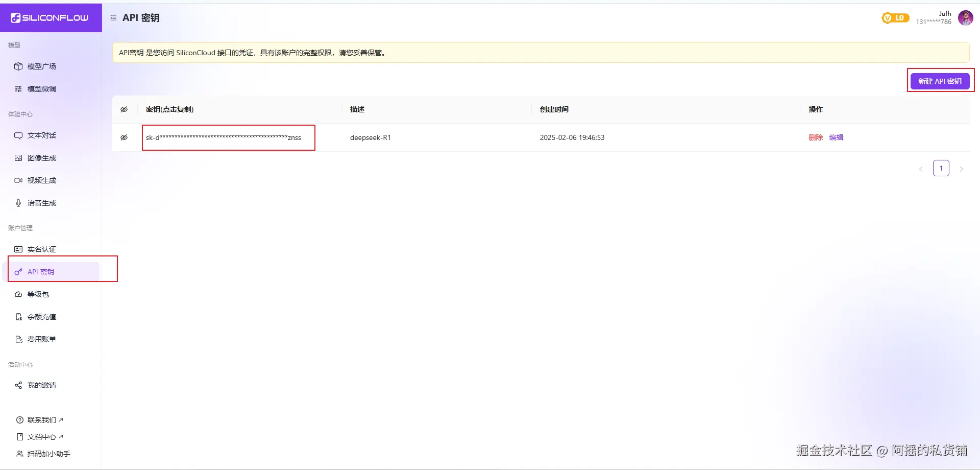The height and width of the screenshot is (470, 980).
Task: Delete the deepseek-R1 key via 删除
Action: pyautogui.click(x=816, y=137)
